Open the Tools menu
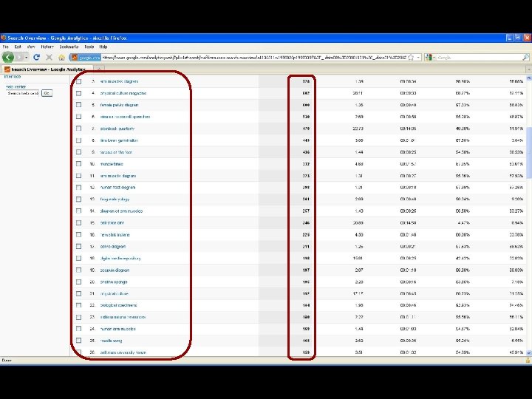The width and height of the screenshot is (532, 399). pyautogui.click(x=89, y=47)
